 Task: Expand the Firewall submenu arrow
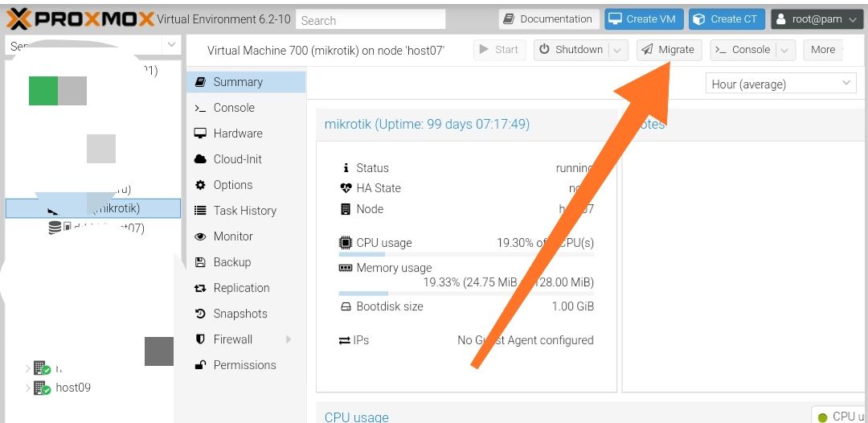pyautogui.click(x=289, y=339)
